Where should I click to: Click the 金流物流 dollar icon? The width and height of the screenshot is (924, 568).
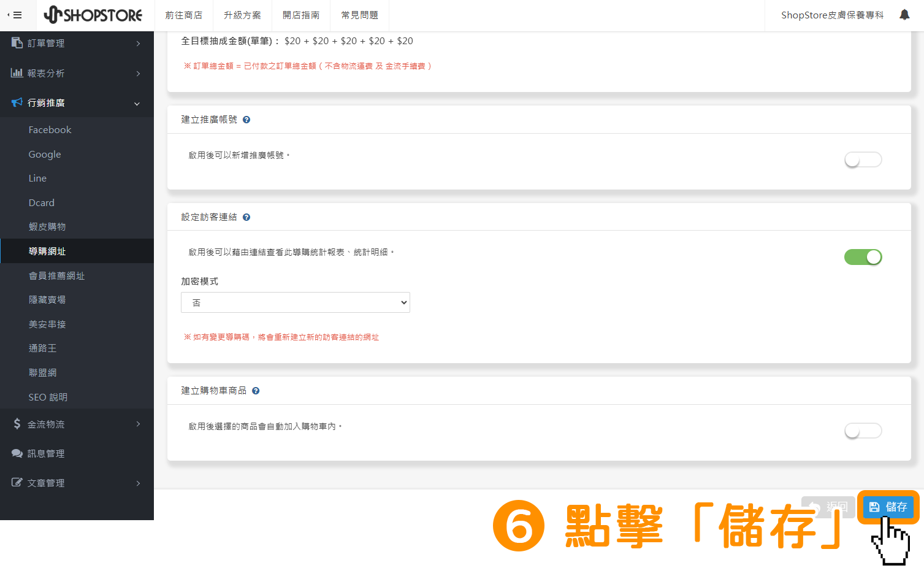[17, 424]
